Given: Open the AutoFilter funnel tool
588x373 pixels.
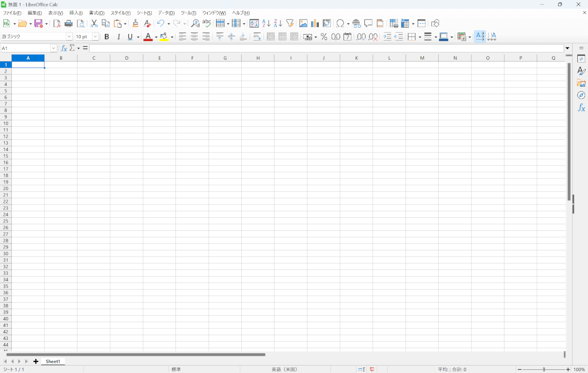Looking at the screenshot, I should click(290, 23).
